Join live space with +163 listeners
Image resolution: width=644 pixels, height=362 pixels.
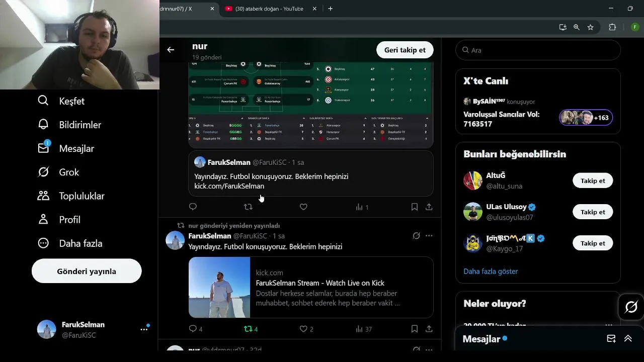point(586,118)
